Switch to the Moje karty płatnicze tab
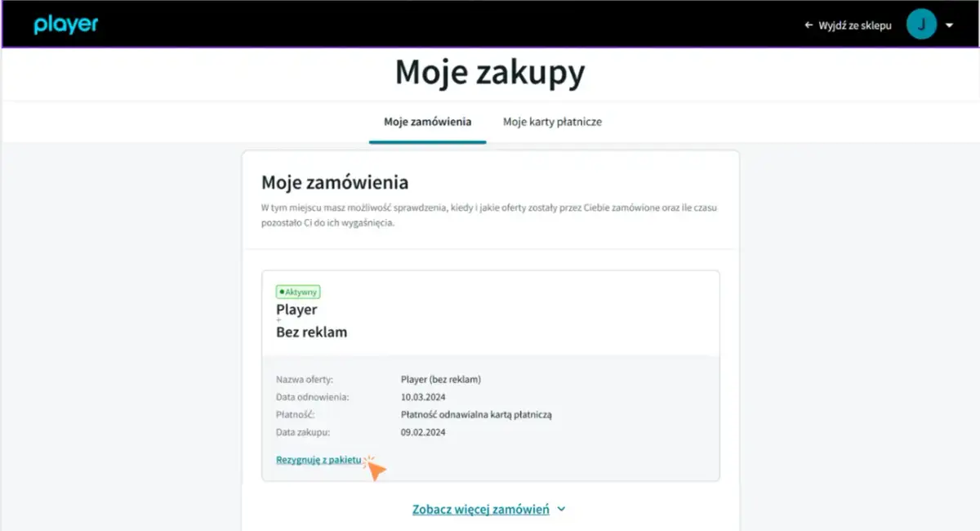Image resolution: width=980 pixels, height=531 pixels. (x=552, y=122)
